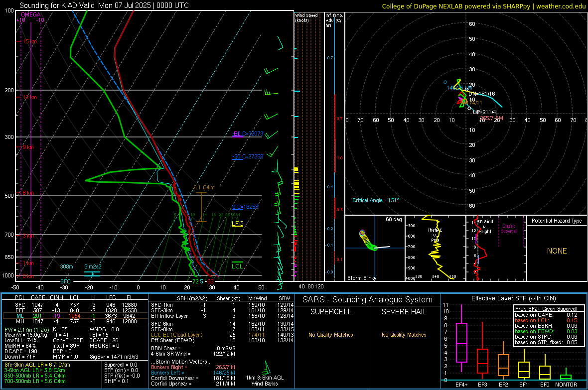588x390 pixels.
Task: Select the '6.1 C/km' lapse rate label
Action: 204,187
